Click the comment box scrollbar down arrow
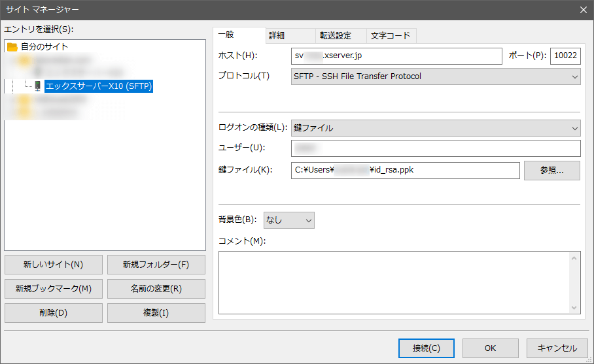The width and height of the screenshot is (594, 364). tap(574, 308)
